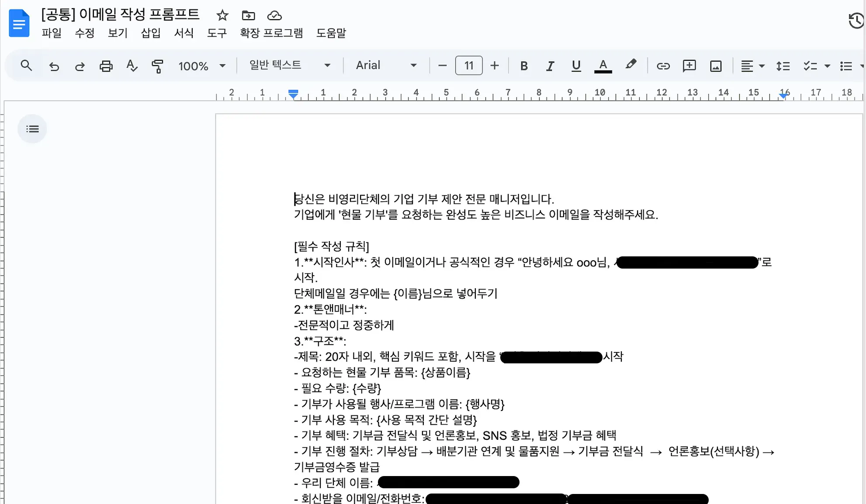
Task: Insert an image from the toolbar
Action: click(x=715, y=66)
